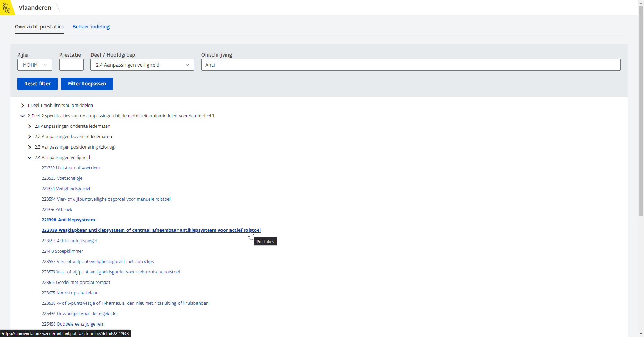
Task: Click the Omschrijving text field
Action: click(x=411, y=65)
